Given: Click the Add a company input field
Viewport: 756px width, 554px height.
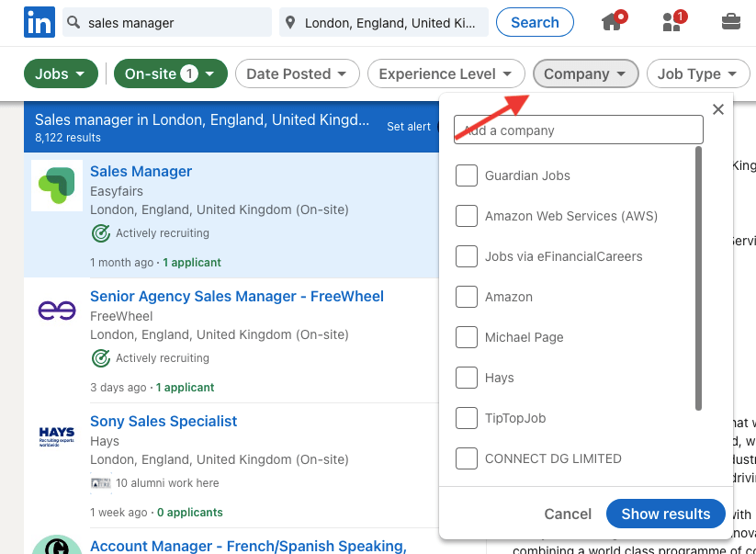Looking at the screenshot, I should [578, 130].
